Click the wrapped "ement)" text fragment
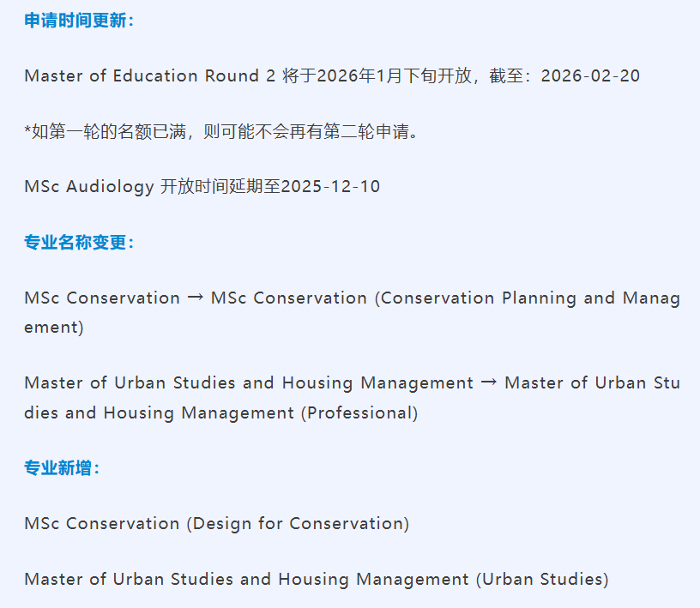Viewport: 700px width, 608px height. [54, 327]
